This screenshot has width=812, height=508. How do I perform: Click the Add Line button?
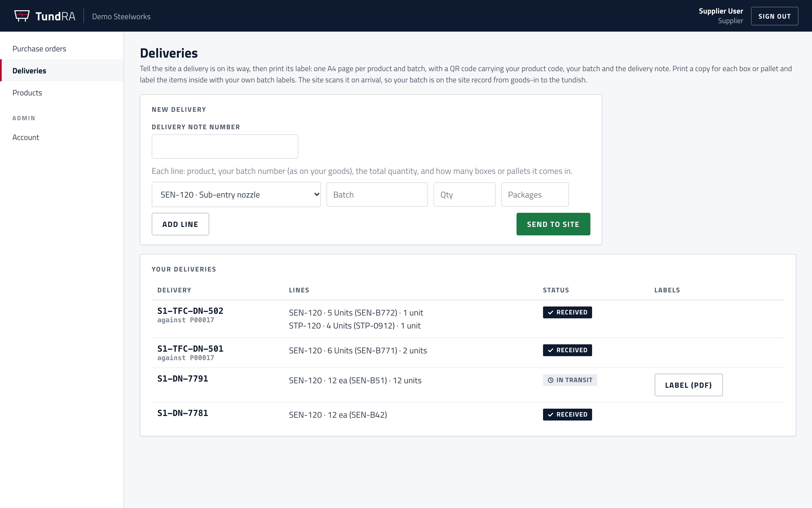[180, 224]
